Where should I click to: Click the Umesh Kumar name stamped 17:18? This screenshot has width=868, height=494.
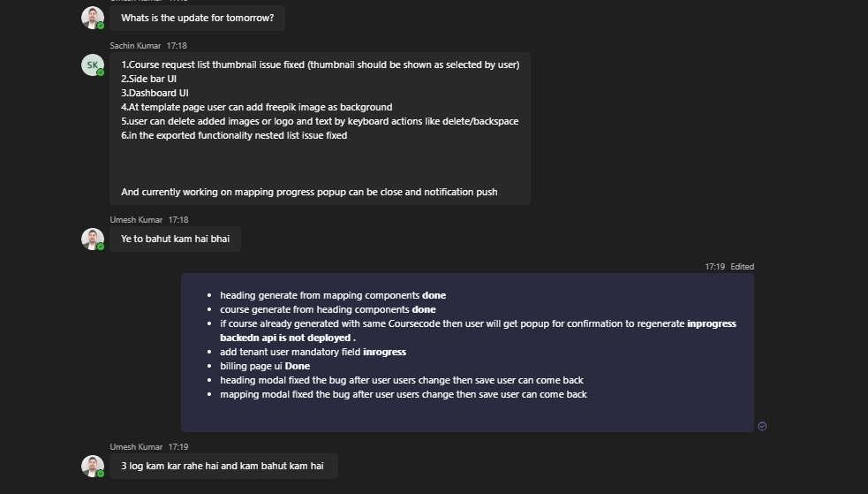[136, 220]
